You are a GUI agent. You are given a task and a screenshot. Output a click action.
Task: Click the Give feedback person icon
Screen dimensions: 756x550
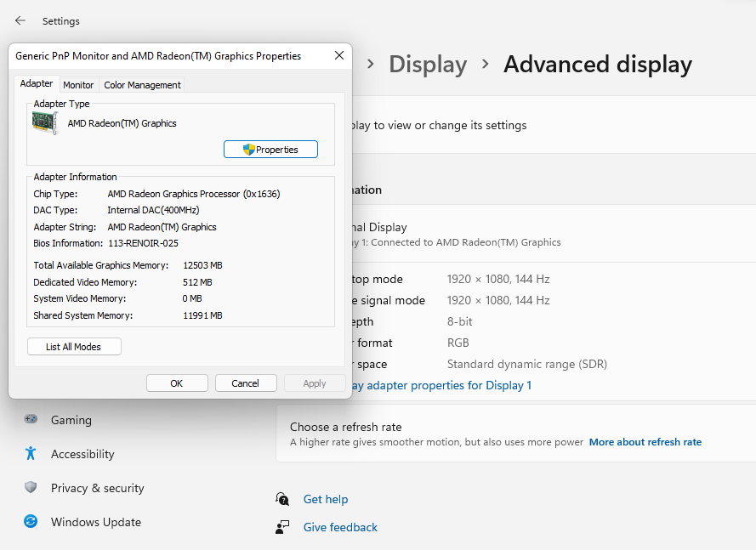point(282,527)
